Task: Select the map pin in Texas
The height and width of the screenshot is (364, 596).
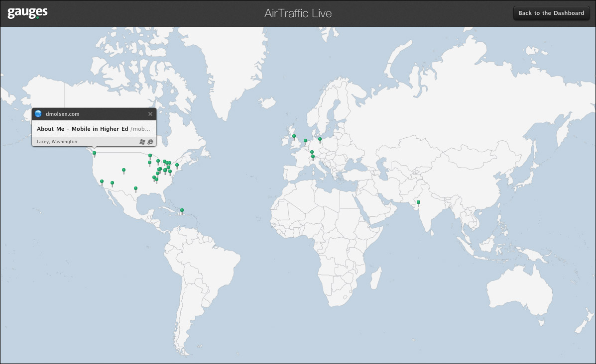Action: pyautogui.click(x=136, y=189)
